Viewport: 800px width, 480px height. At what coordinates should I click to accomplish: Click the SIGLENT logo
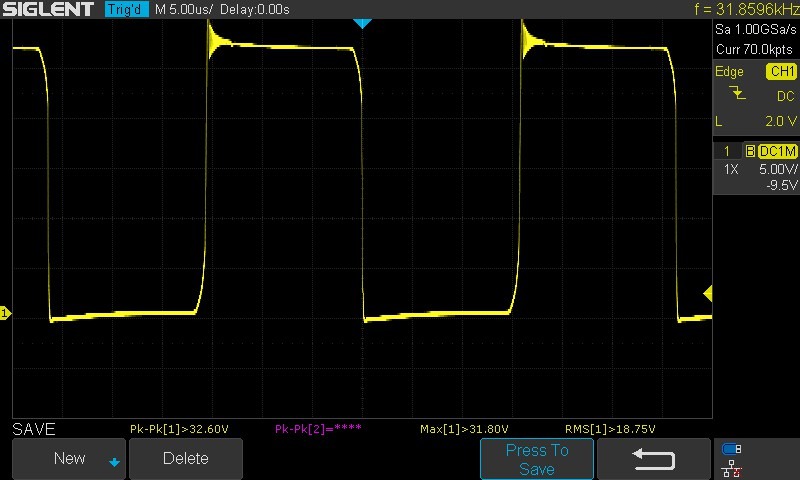(48, 9)
